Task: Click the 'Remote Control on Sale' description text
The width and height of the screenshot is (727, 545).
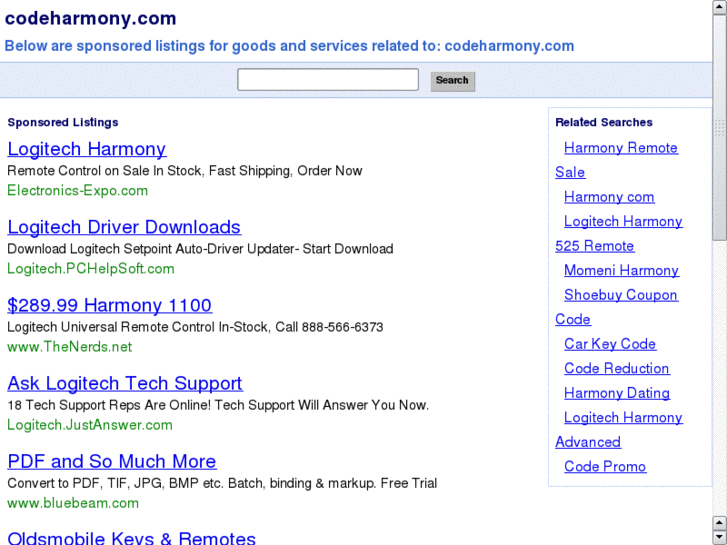Action: click(x=185, y=171)
